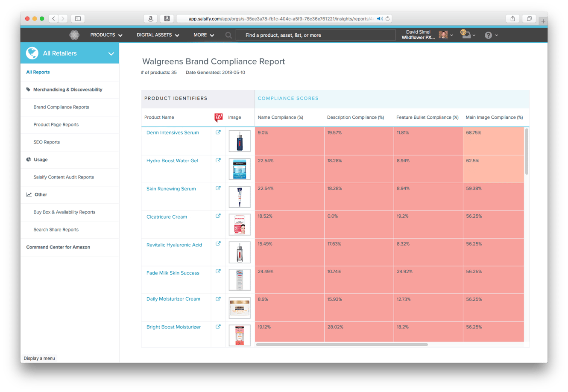Image resolution: width=568 pixels, height=392 pixels.
Task: Open the Skin Renewing Serum link
Action: click(171, 189)
